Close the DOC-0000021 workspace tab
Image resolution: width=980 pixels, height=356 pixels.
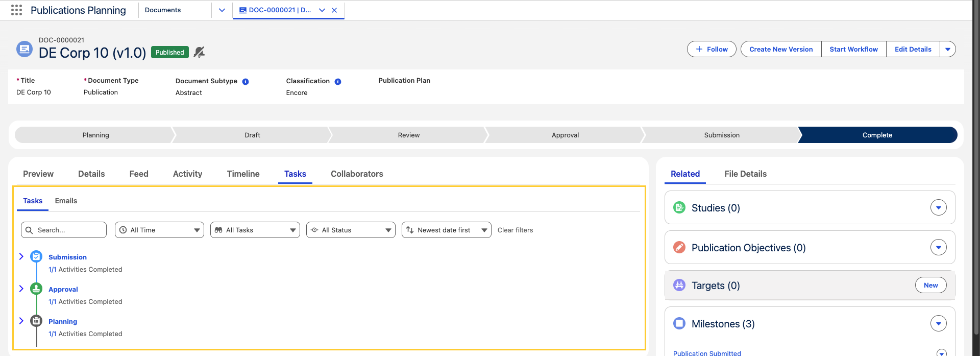334,10
